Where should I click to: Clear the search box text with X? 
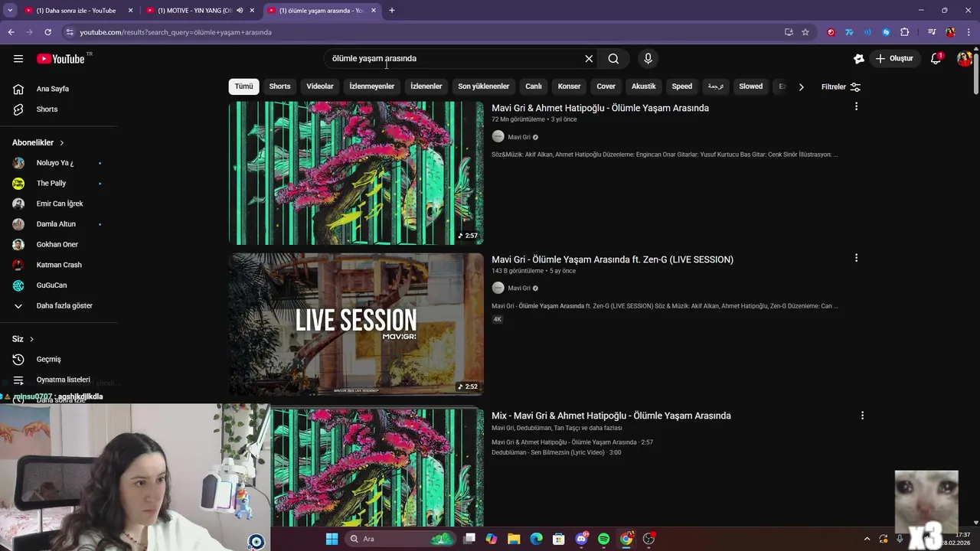(589, 58)
